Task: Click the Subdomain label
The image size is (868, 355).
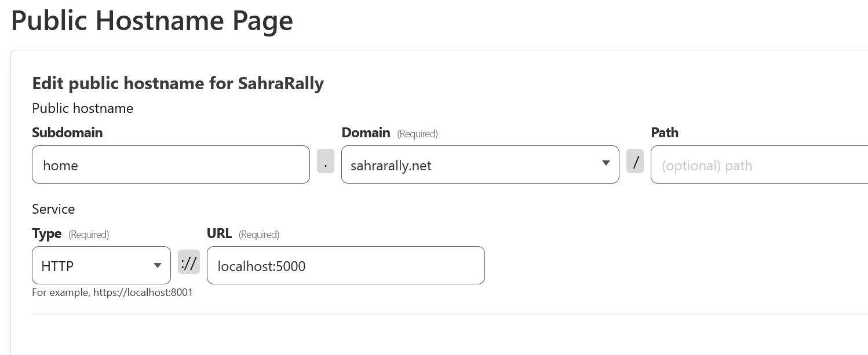Action: pos(67,133)
